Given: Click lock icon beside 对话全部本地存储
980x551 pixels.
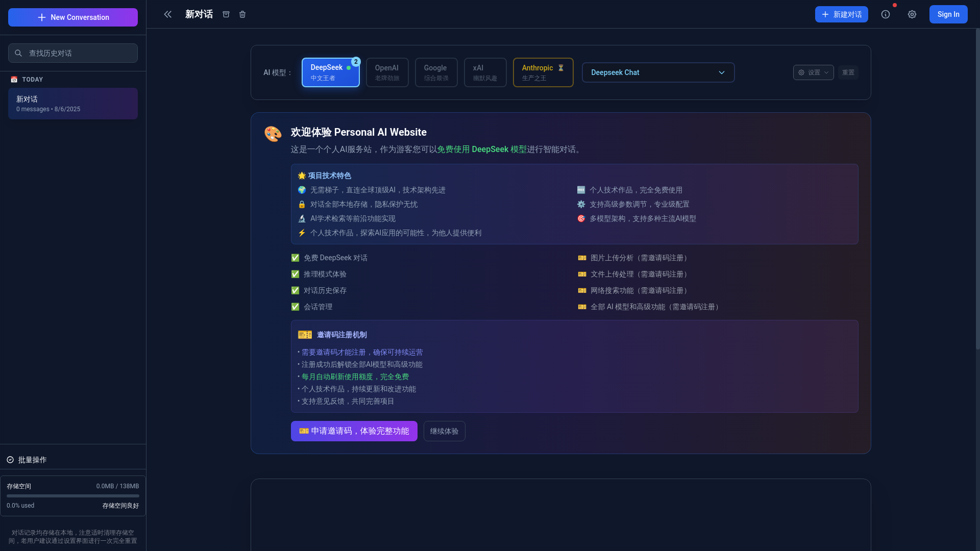Looking at the screenshot, I should (x=302, y=204).
